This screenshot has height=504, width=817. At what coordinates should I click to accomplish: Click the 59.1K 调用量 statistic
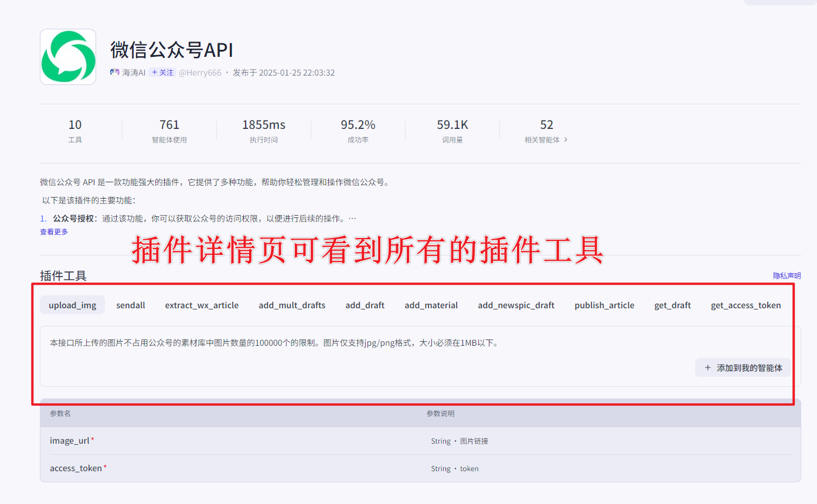[x=452, y=131]
